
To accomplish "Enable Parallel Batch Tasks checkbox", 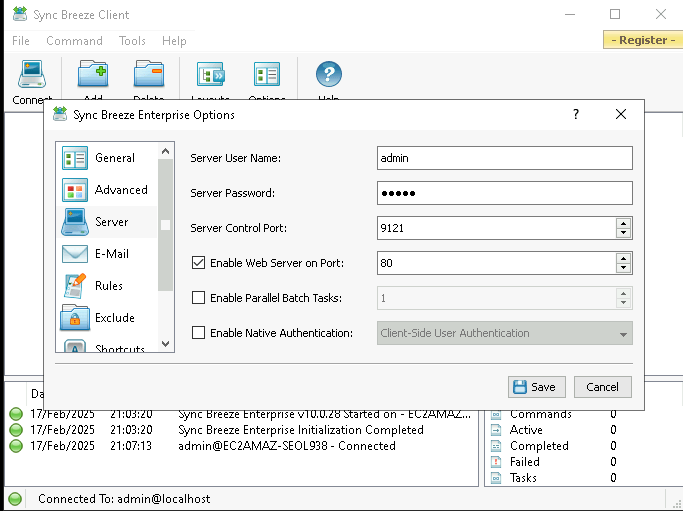I will point(198,298).
